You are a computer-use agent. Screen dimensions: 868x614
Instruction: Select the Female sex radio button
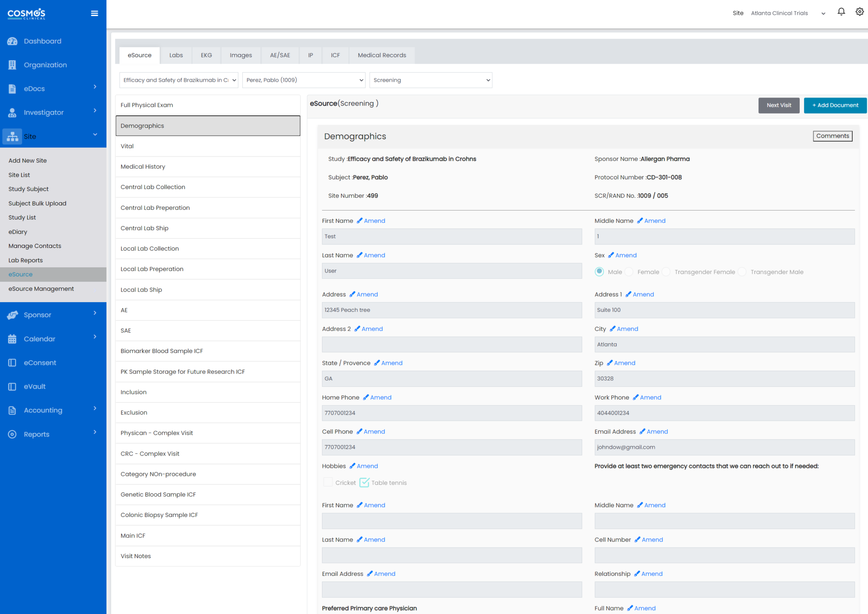coord(629,272)
